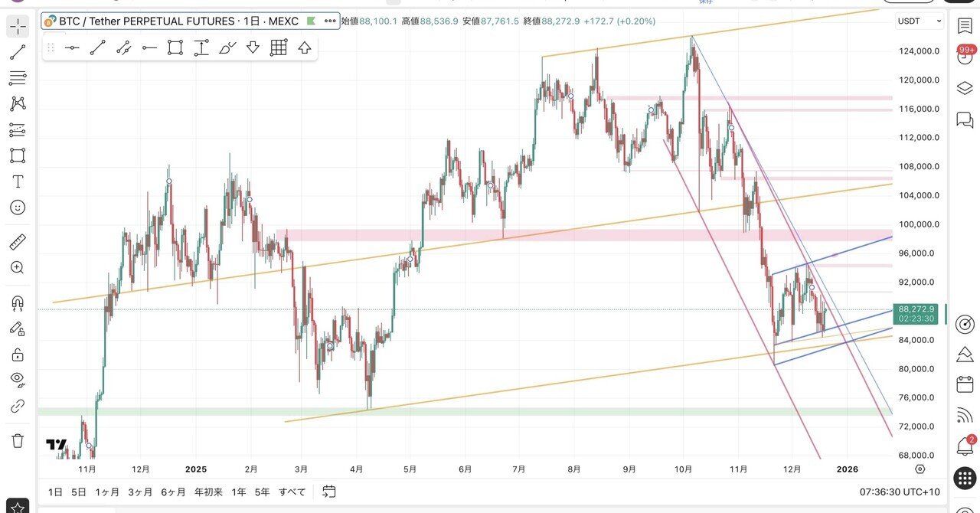The width and height of the screenshot is (980, 513).
Task: Select the 6ヶ月 time range
Action: coord(173,492)
